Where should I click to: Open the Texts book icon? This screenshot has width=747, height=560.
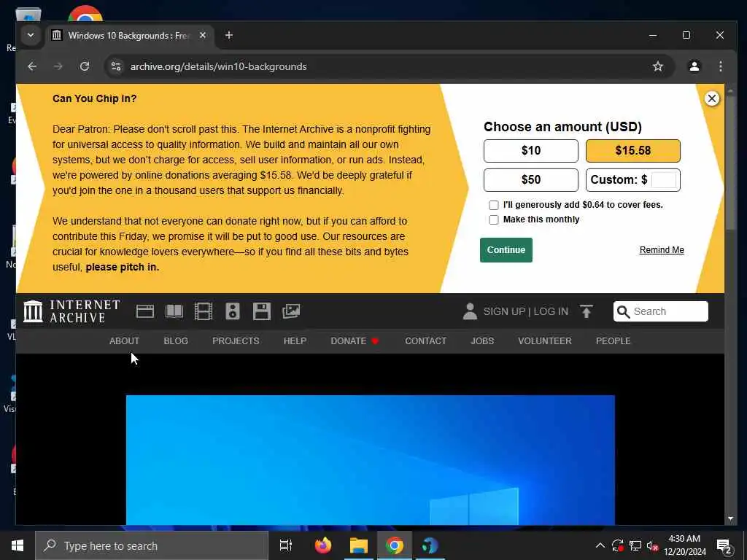(x=174, y=311)
